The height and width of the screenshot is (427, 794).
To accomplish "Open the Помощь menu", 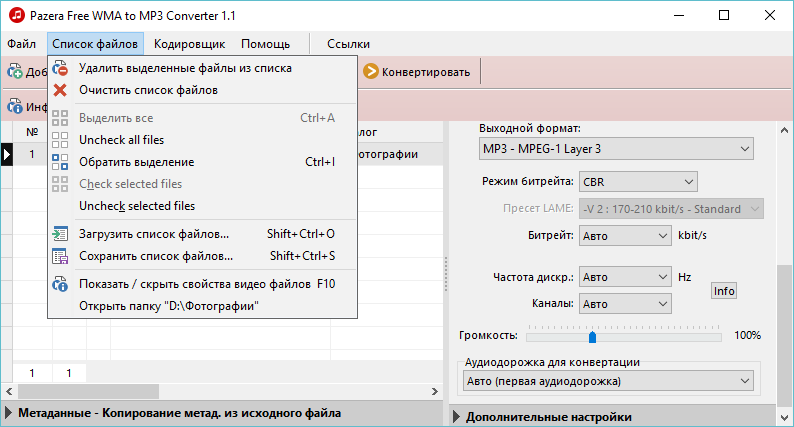I will [x=265, y=44].
